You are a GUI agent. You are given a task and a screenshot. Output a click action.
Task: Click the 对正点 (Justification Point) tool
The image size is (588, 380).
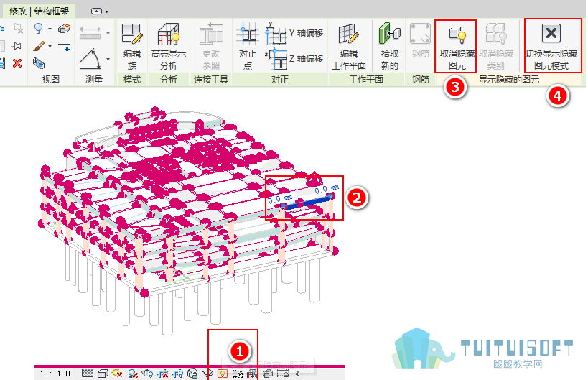(247, 46)
